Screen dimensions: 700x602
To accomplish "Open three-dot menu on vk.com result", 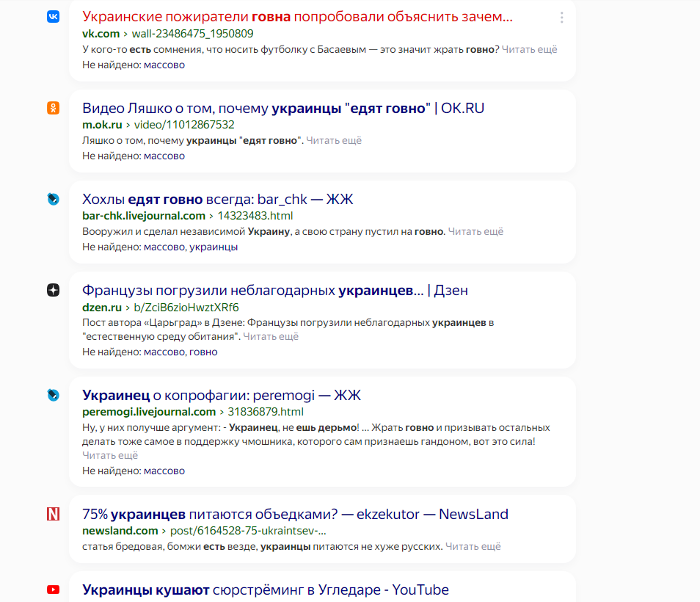I will 561,18.
